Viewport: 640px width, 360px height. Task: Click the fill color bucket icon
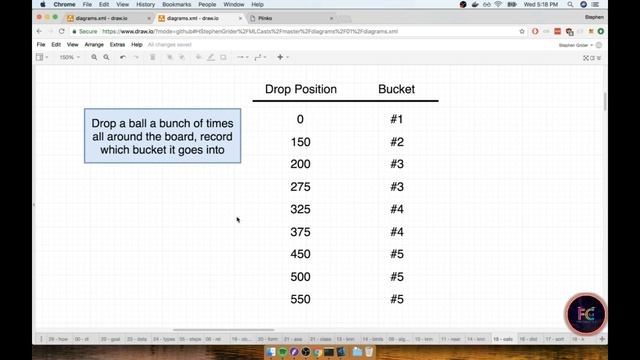[x=199, y=58]
